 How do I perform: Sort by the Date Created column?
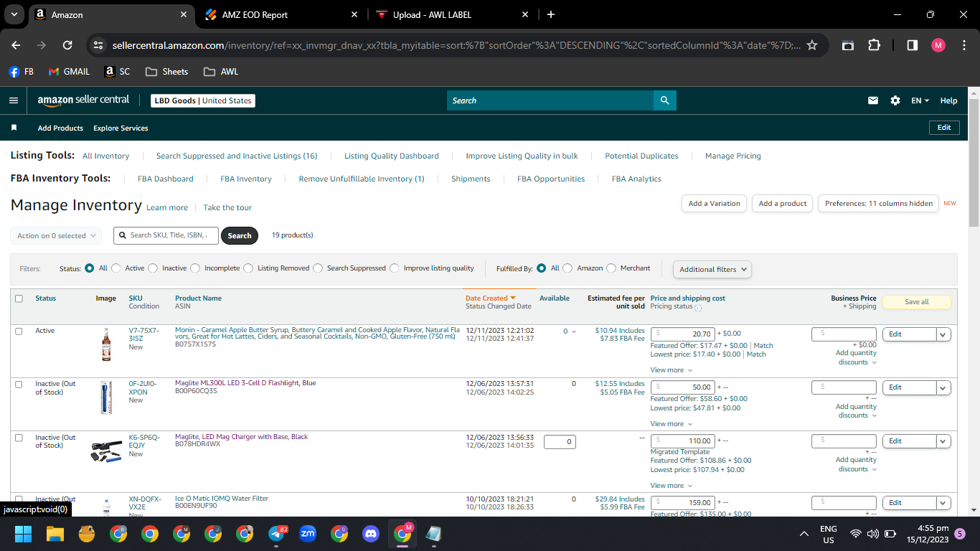coord(491,298)
